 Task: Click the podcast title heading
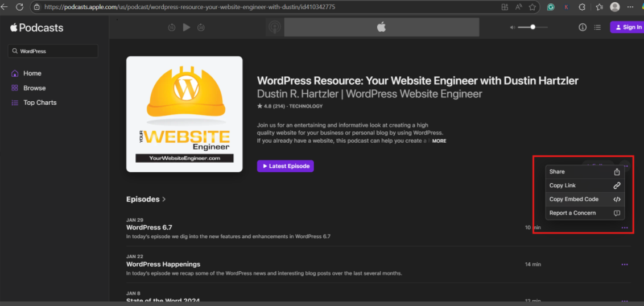418,81
